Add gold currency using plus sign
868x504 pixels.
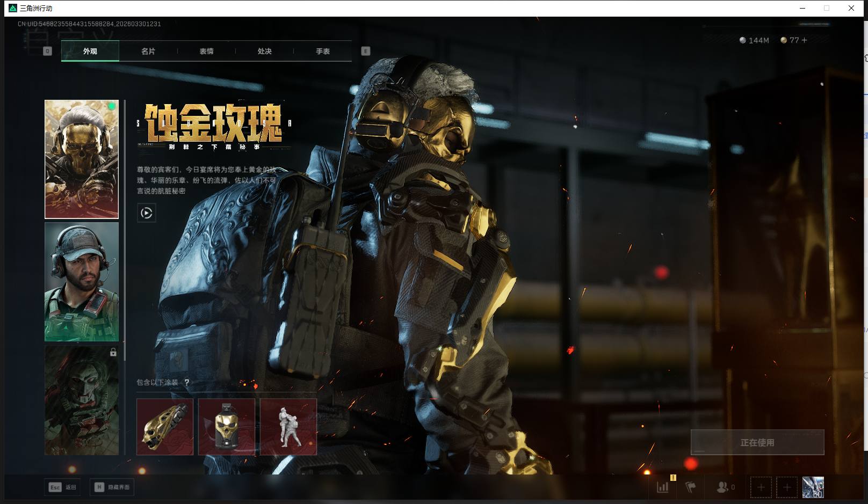coord(804,40)
